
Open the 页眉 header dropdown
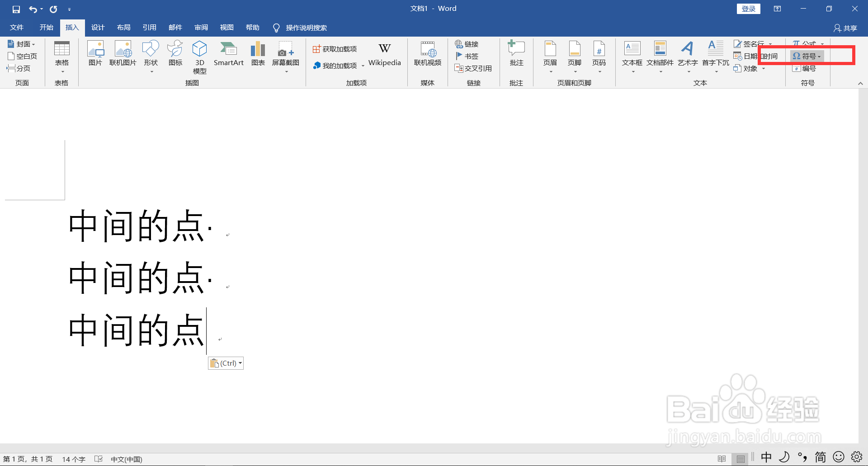click(550, 56)
